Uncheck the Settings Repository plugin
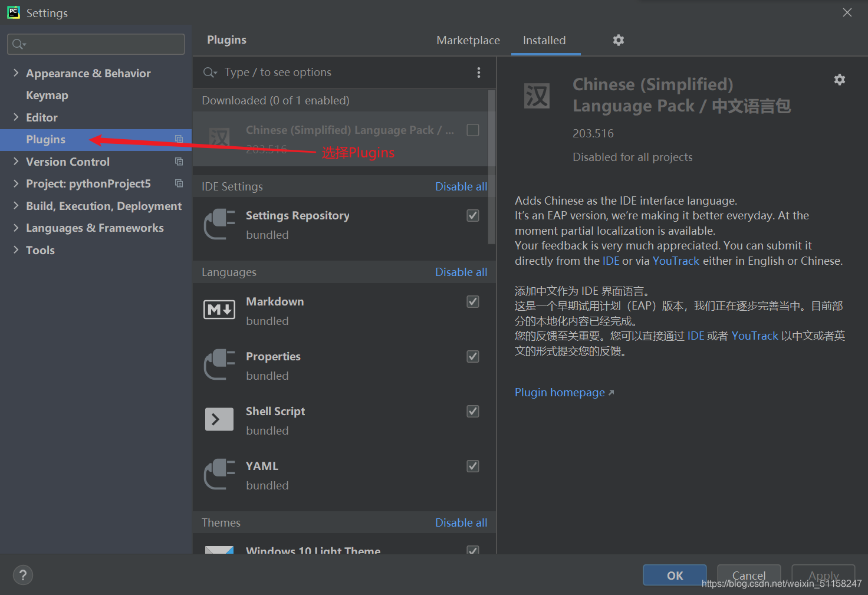This screenshot has width=868, height=595. (x=473, y=215)
